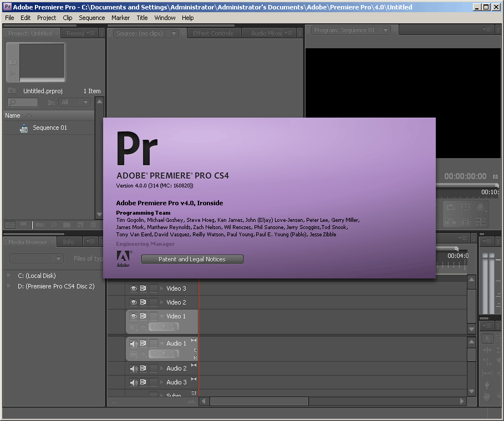The width and height of the screenshot is (504, 421).
Task: Click the timeline horizontal scrollbar thumb
Action: pyautogui.click(x=259, y=402)
